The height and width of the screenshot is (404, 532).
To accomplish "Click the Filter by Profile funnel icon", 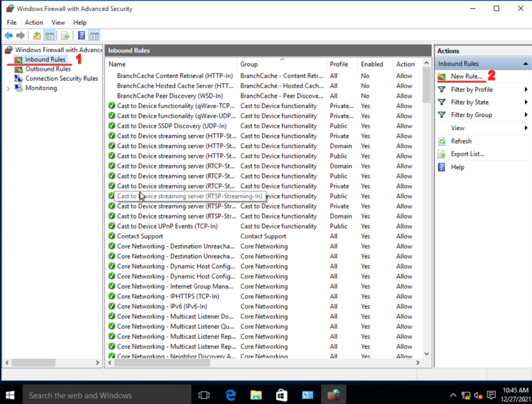I will tap(442, 89).
